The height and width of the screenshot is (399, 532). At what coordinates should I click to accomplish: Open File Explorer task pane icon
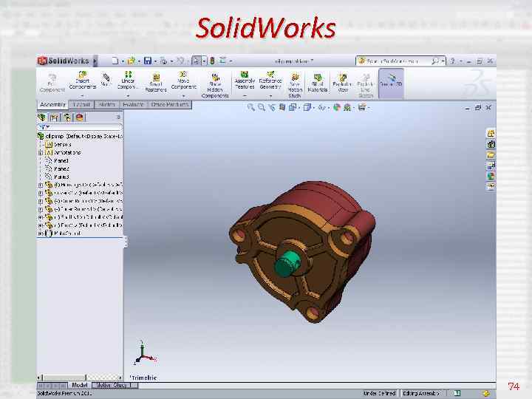pyautogui.click(x=491, y=154)
